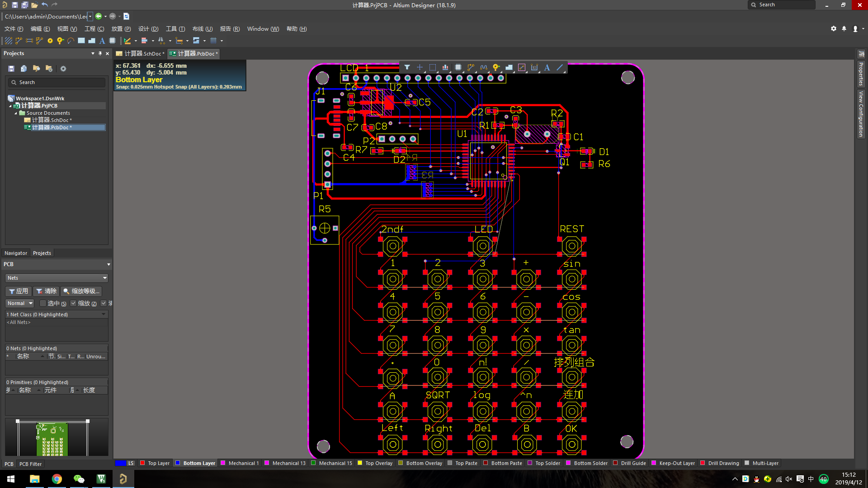Open the 文件 (F) menu

pyautogui.click(x=14, y=29)
